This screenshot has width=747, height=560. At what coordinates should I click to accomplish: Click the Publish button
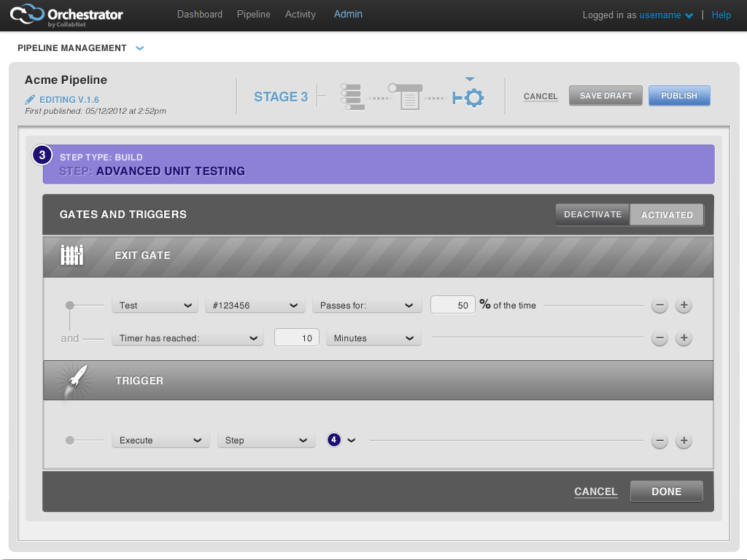tap(679, 96)
